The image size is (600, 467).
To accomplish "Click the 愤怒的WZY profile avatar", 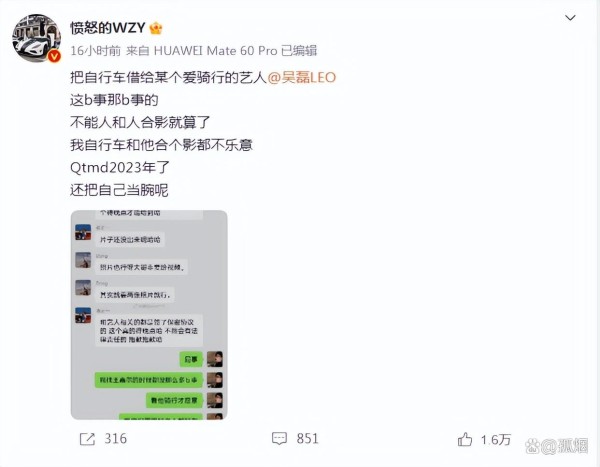I will coord(36,38).
